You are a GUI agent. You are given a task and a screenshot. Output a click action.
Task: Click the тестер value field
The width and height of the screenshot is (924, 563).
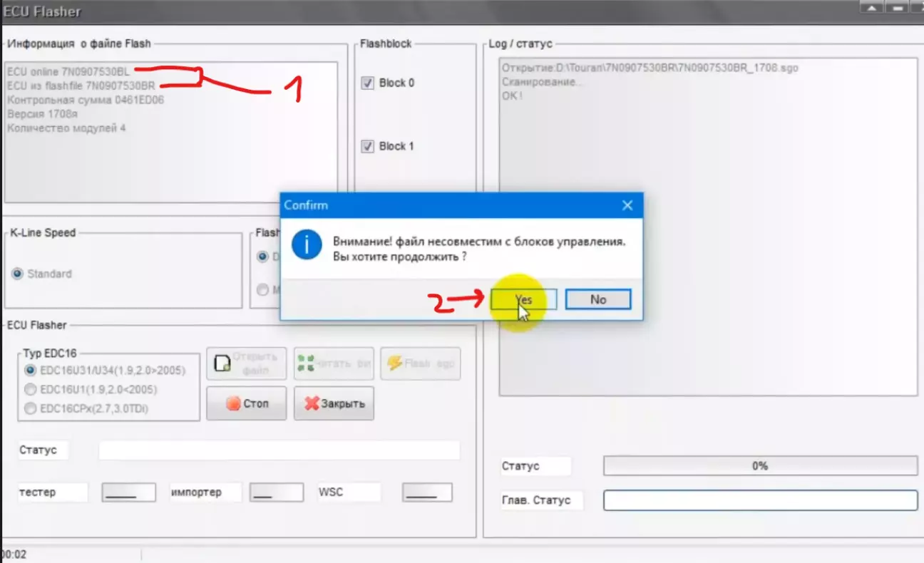(x=128, y=492)
